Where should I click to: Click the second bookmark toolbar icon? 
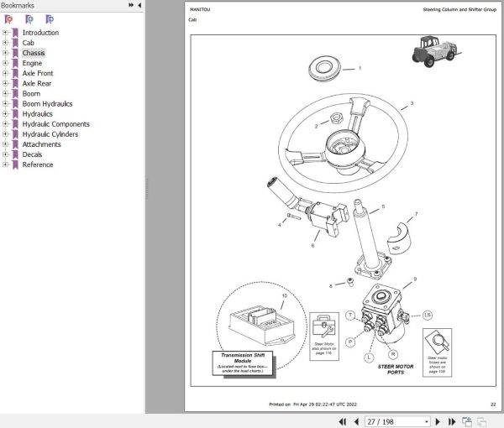(x=29, y=19)
